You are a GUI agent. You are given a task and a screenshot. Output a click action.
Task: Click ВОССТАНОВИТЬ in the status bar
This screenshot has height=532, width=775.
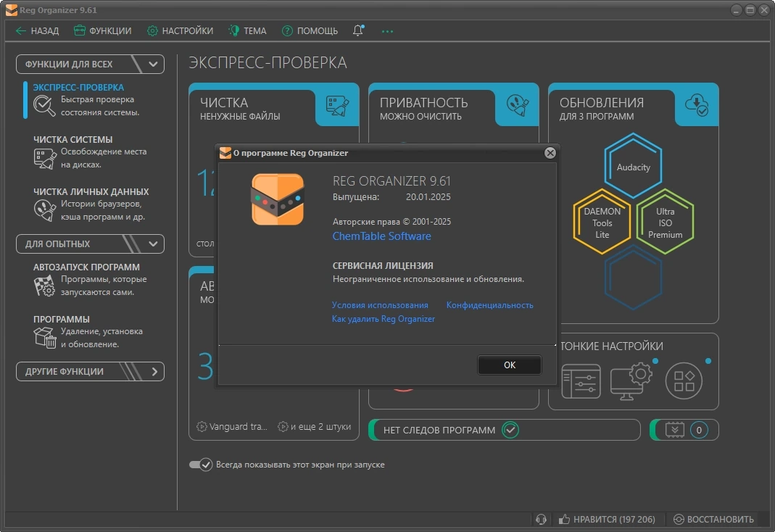(x=714, y=519)
